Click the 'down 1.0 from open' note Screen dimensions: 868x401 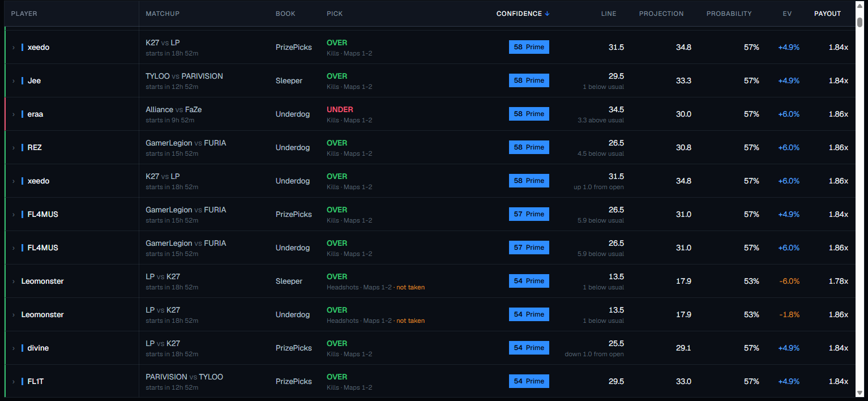coord(595,354)
